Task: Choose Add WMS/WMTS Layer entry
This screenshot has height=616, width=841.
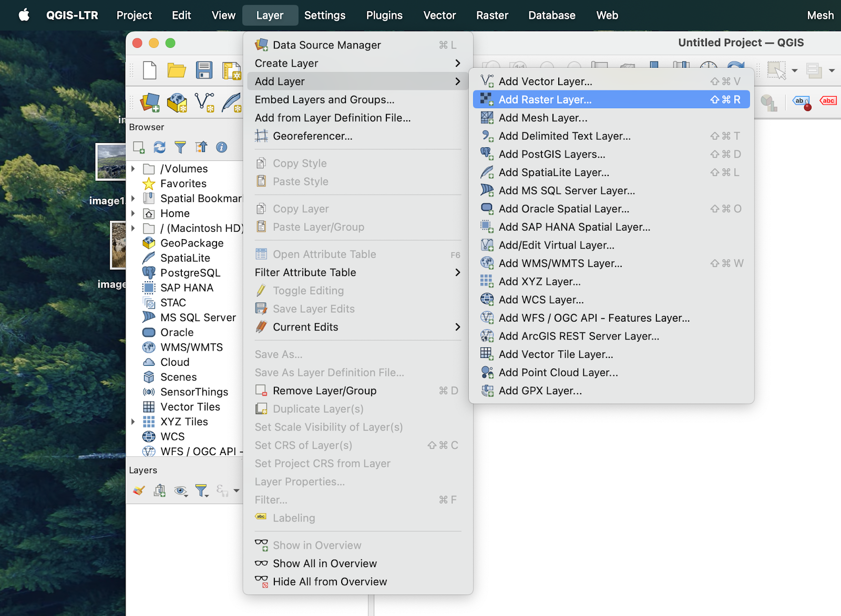Action: coord(611,263)
